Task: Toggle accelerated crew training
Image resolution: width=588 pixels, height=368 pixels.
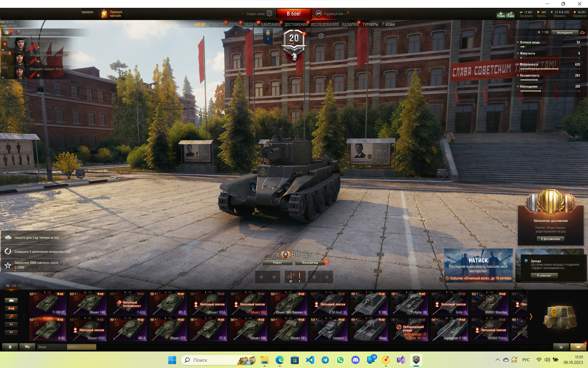Action: (x=17, y=33)
